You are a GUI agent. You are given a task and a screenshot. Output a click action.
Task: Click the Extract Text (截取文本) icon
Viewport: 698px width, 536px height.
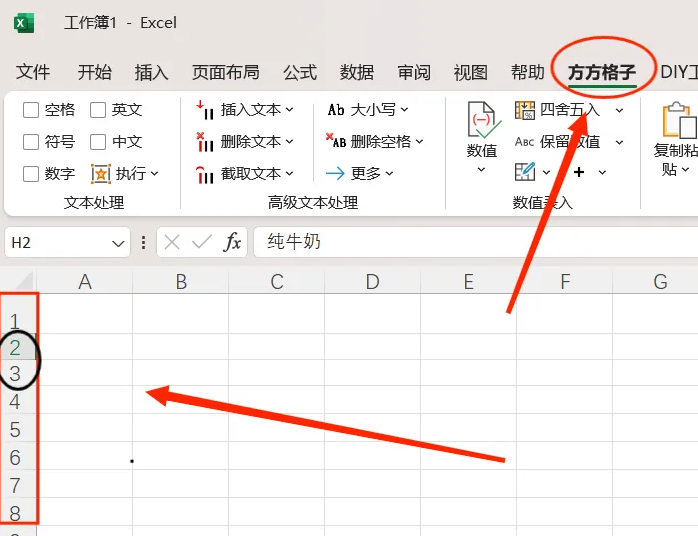(205, 174)
